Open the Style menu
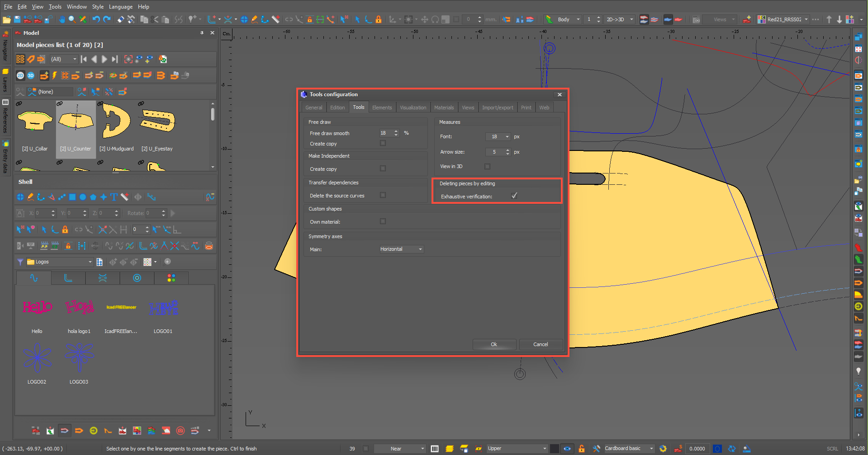Image resolution: width=868 pixels, height=455 pixels. click(x=98, y=7)
